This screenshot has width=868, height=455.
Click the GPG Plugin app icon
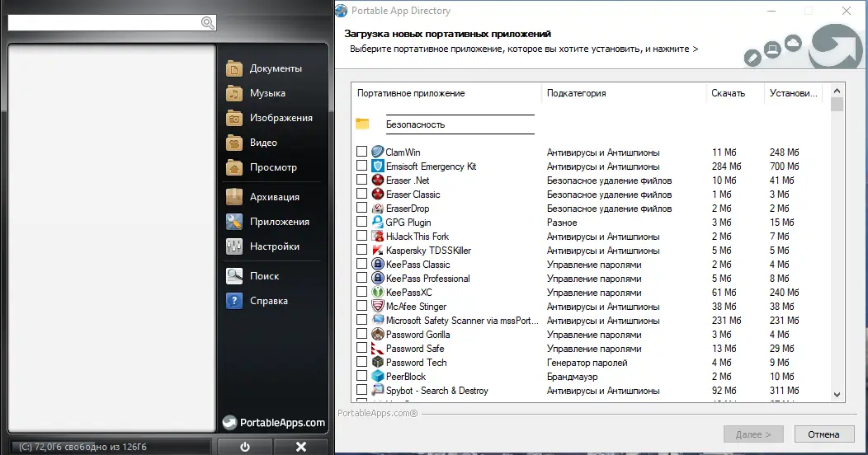tap(378, 222)
